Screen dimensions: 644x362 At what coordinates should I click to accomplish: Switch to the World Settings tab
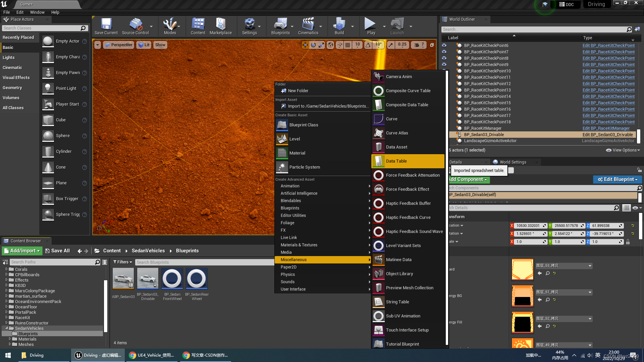513,162
